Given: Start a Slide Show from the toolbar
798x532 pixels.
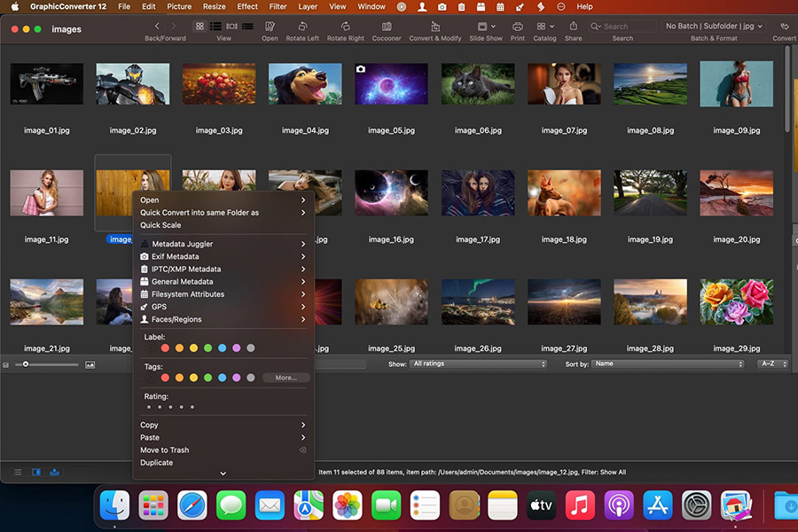Looking at the screenshot, I should tap(485, 26).
